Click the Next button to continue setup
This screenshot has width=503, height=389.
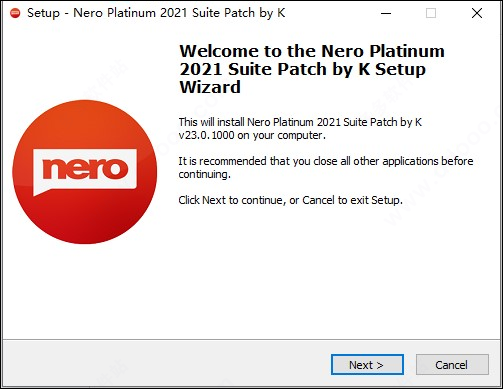pyautogui.click(x=367, y=365)
